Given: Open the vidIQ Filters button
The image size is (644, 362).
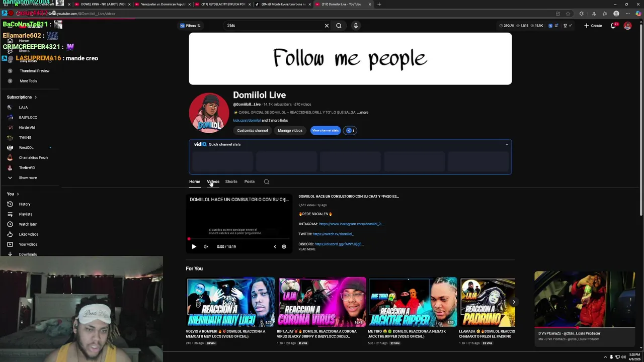Looking at the screenshot, I should [x=190, y=26].
